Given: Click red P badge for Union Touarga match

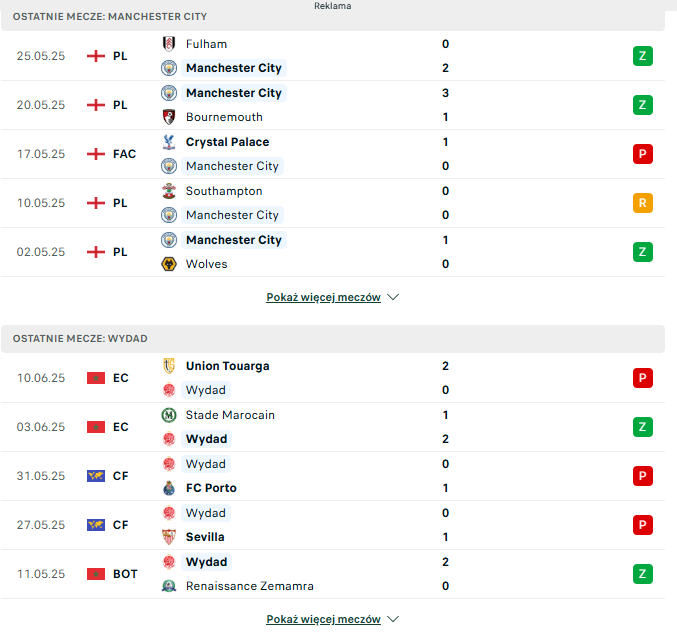Looking at the screenshot, I should [642, 378].
